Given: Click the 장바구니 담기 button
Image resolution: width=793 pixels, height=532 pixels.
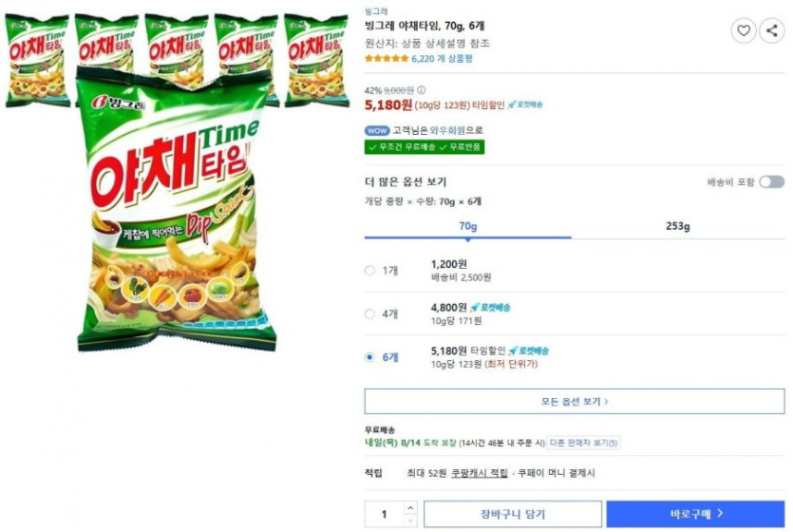Looking at the screenshot, I should coord(512,514).
